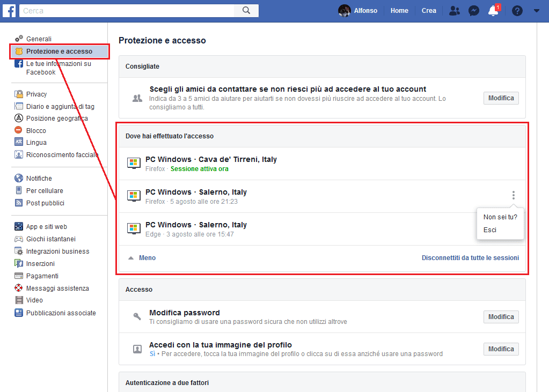Choose 'Non sei tu?' option
Viewport: 549px width, 392px height.
[x=500, y=217]
